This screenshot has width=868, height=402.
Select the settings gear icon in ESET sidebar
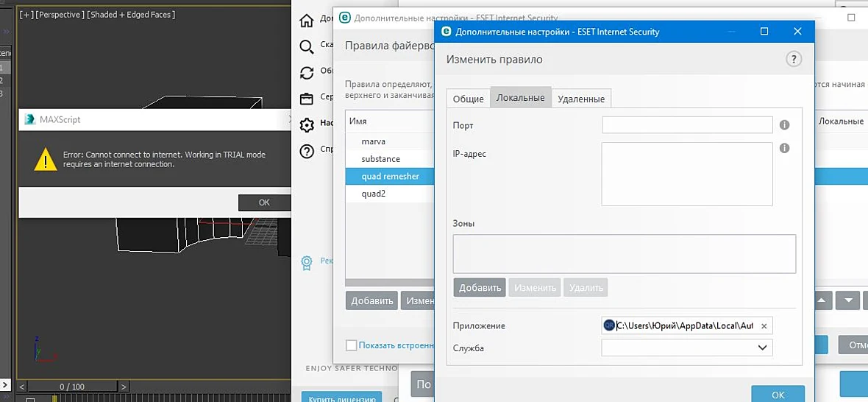[x=306, y=124]
